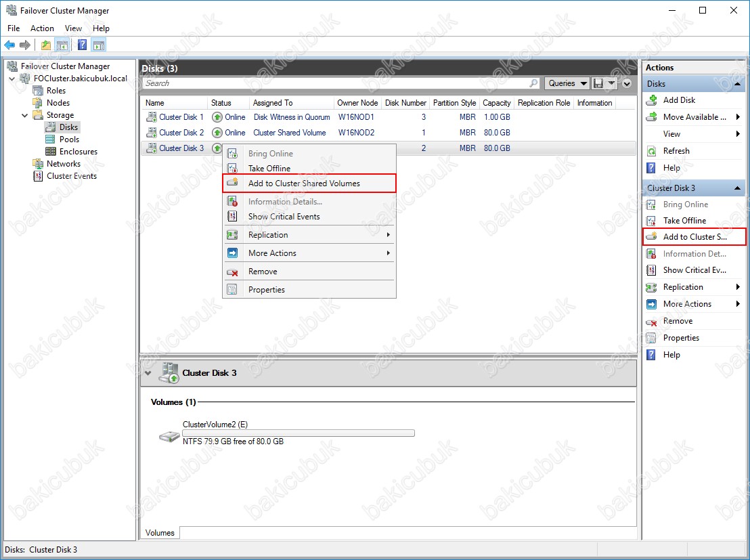Choose Remove in context menu
The image size is (750, 560).
309,272
